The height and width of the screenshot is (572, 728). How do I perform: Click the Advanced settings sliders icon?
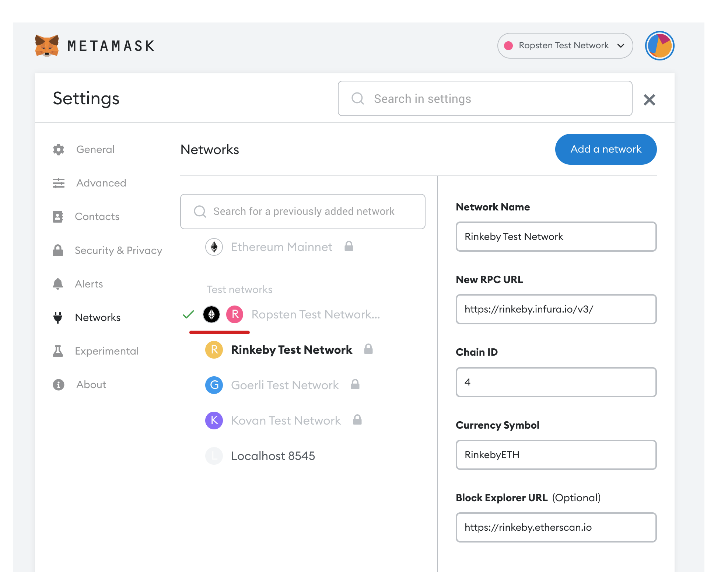tap(58, 183)
